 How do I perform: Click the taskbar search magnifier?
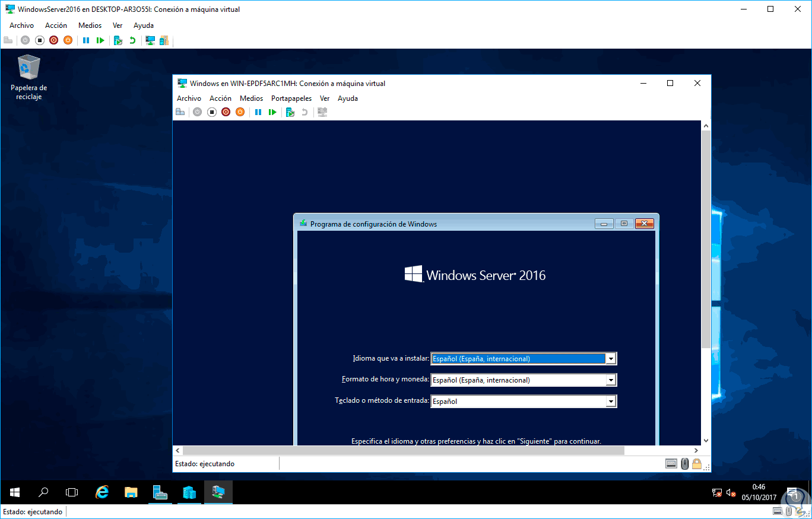(43, 492)
